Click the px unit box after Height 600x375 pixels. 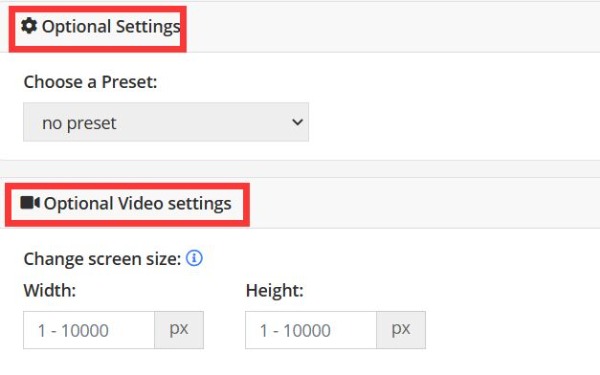[401, 330]
